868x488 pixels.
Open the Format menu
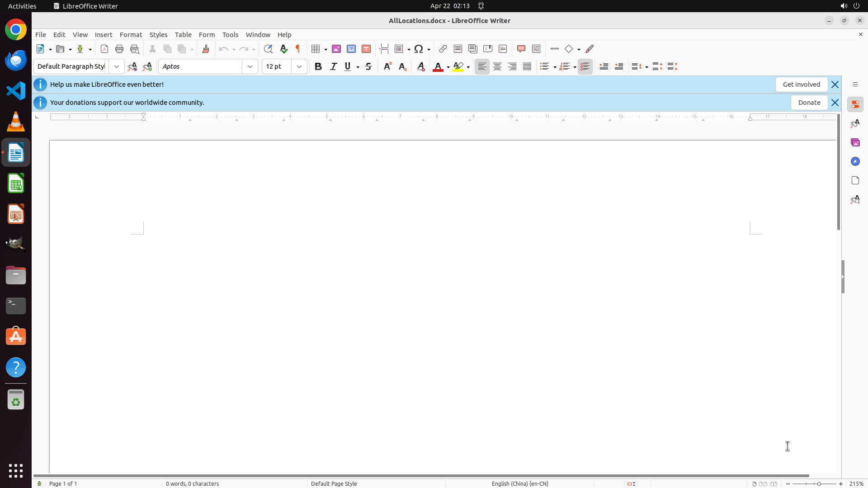(131, 35)
